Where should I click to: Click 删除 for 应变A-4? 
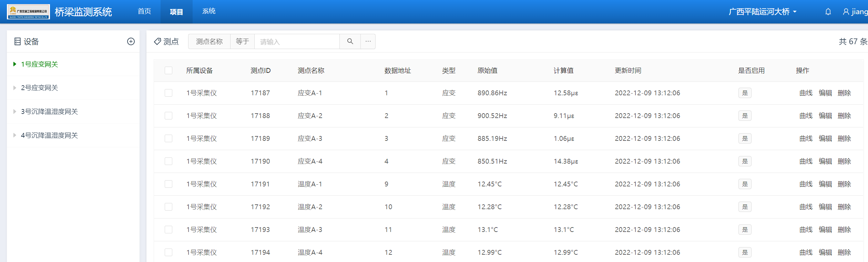point(844,161)
